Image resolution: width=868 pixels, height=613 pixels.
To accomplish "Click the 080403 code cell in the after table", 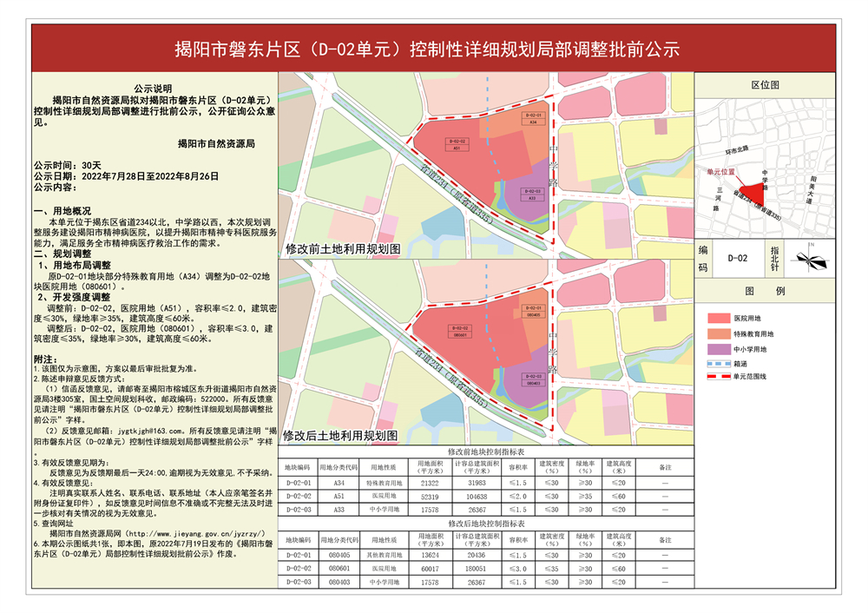I will pyautogui.click(x=339, y=583).
